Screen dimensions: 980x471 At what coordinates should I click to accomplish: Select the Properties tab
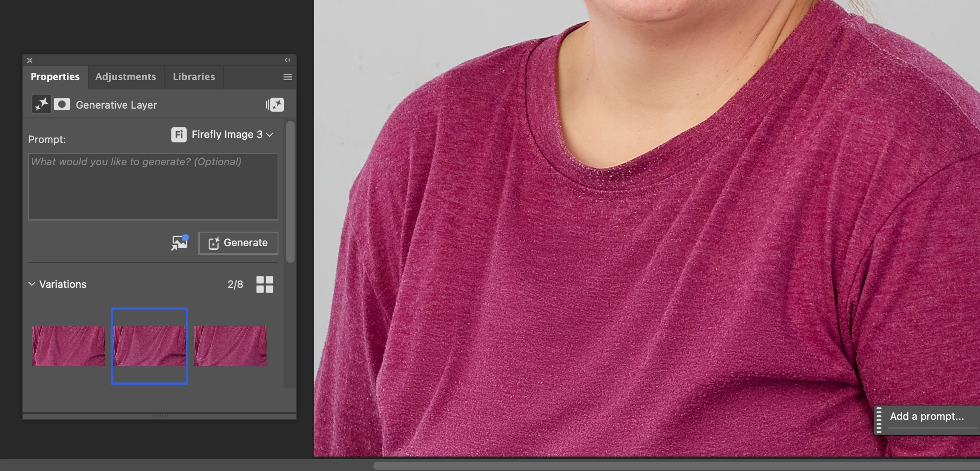[x=55, y=77]
